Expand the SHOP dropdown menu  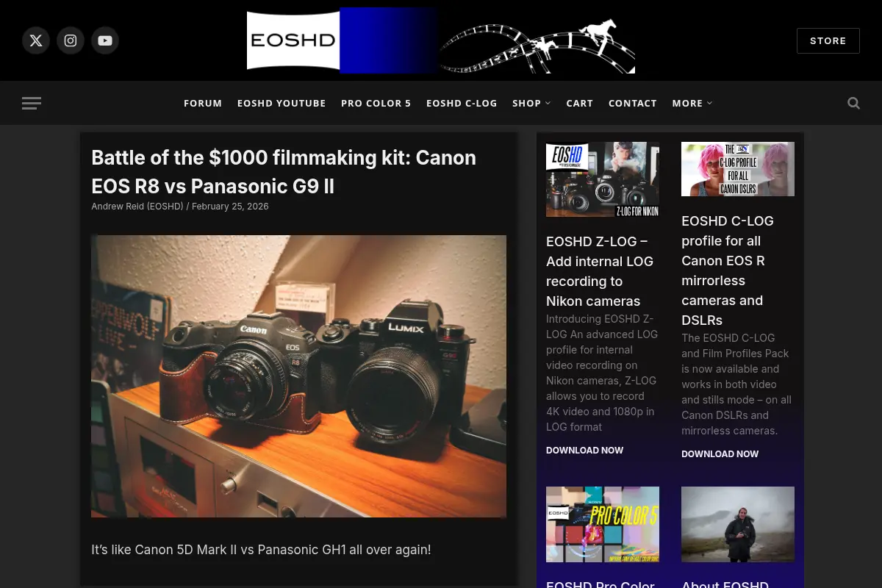tap(531, 103)
